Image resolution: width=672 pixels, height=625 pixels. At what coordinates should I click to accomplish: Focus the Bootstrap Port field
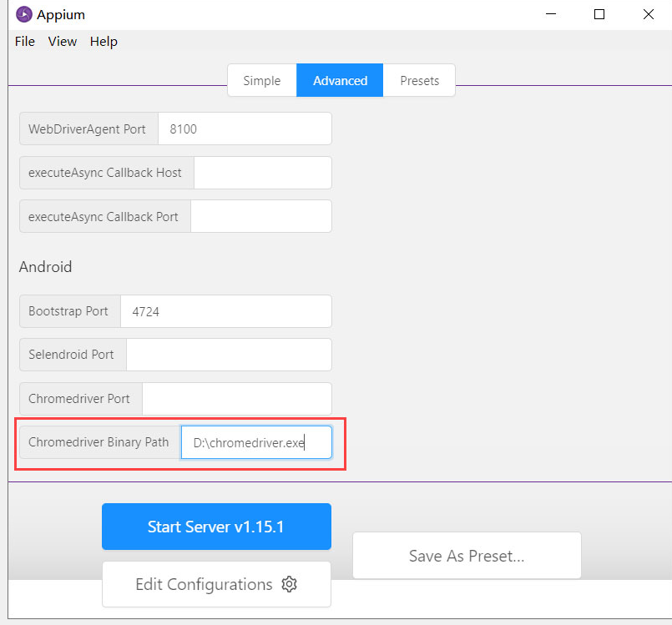pos(225,311)
